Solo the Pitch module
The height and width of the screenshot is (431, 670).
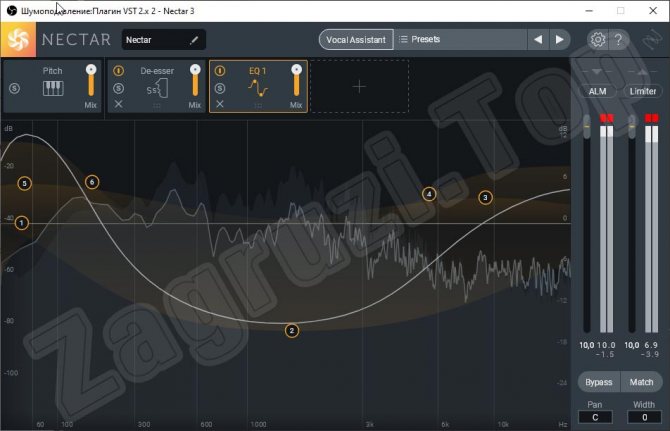pyautogui.click(x=15, y=88)
